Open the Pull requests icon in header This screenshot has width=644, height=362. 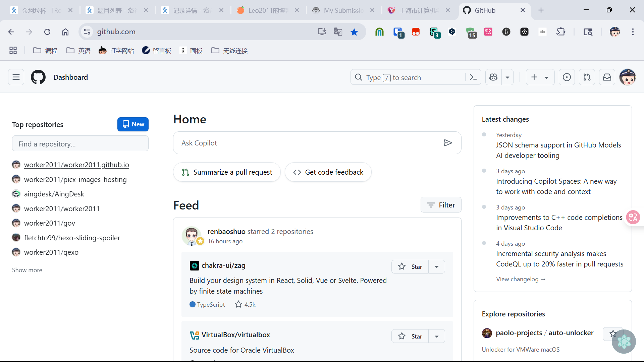coord(587,77)
